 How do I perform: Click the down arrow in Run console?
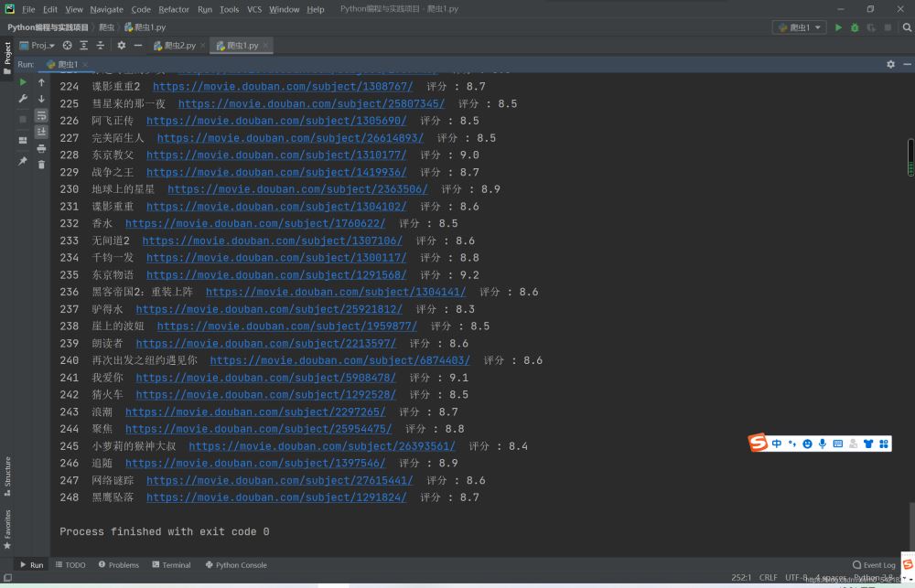(41, 99)
